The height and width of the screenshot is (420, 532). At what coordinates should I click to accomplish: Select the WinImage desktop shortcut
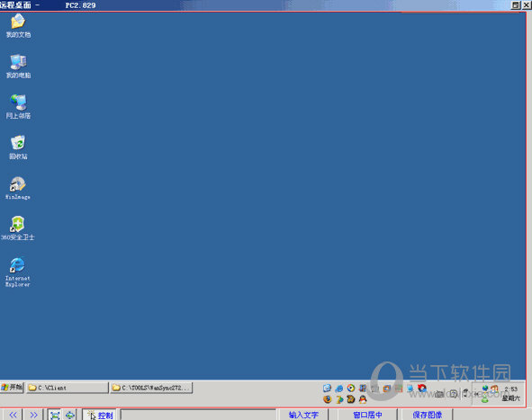click(x=18, y=188)
